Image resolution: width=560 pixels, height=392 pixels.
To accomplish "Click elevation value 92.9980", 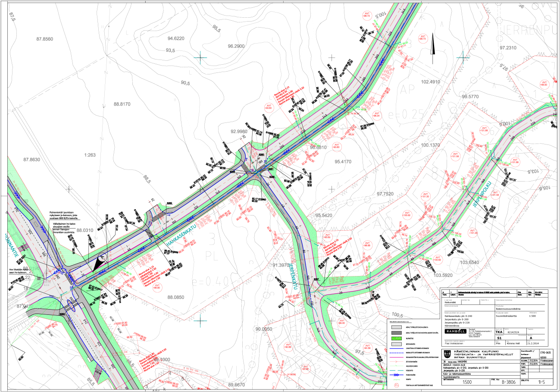I will (x=239, y=132).
